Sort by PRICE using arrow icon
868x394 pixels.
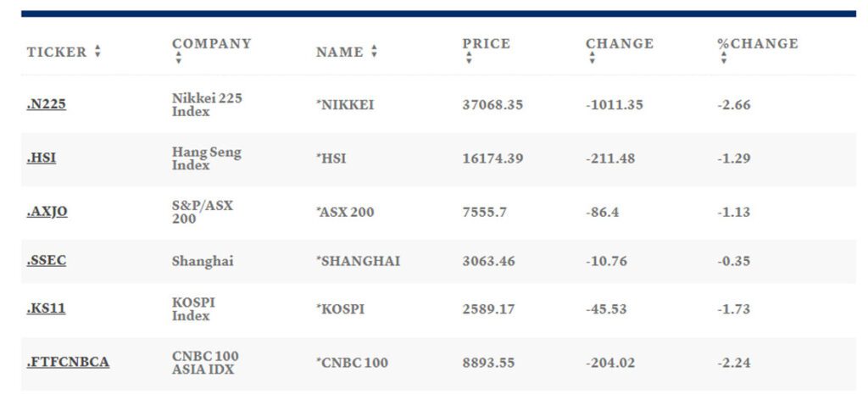pyautogui.click(x=469, y=58)
